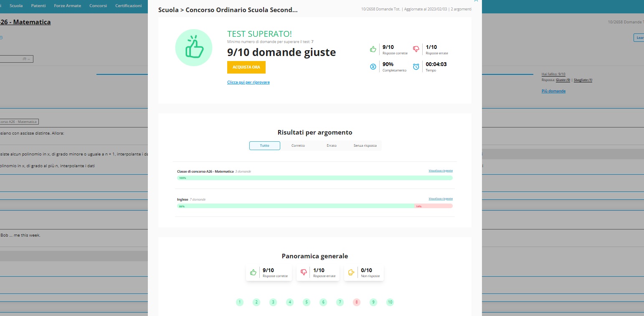Enable the Errato results filter
The width and height of the screenshot is (644, 316).
point(332,145)
